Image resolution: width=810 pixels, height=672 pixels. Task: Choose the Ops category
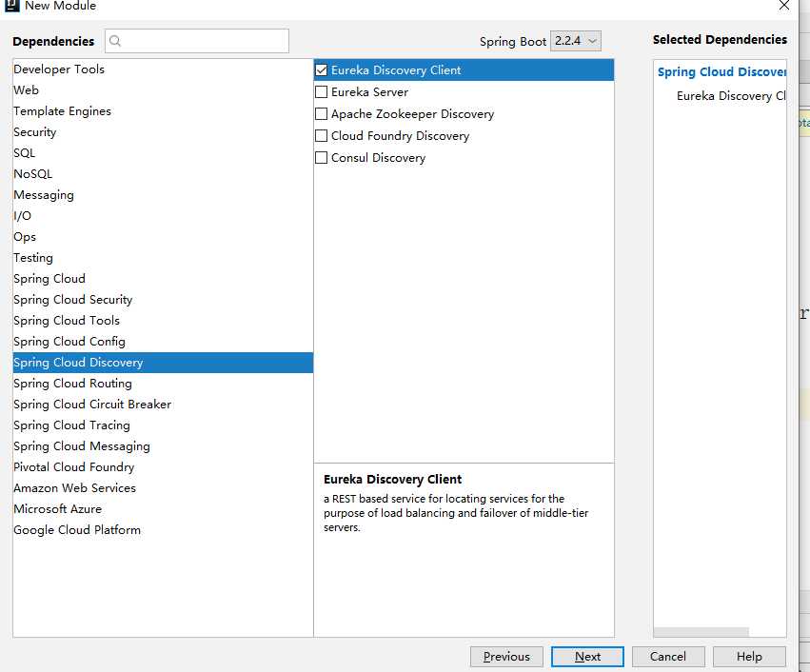point(163,237)
